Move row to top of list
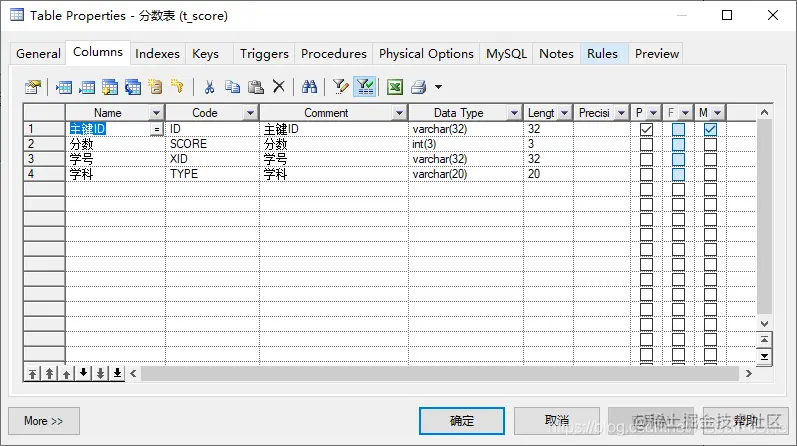 click(x=32, y=374)
